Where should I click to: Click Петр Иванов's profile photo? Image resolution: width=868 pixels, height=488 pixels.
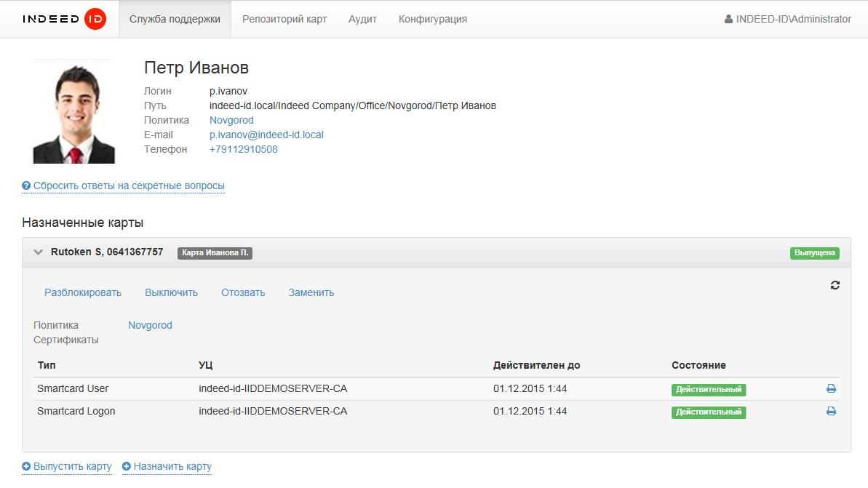click(x=74, y=112)
